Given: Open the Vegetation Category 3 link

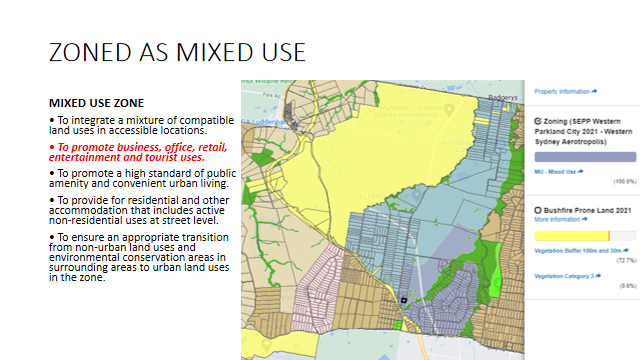Looking at the screenshot, I should coord(564,276).
